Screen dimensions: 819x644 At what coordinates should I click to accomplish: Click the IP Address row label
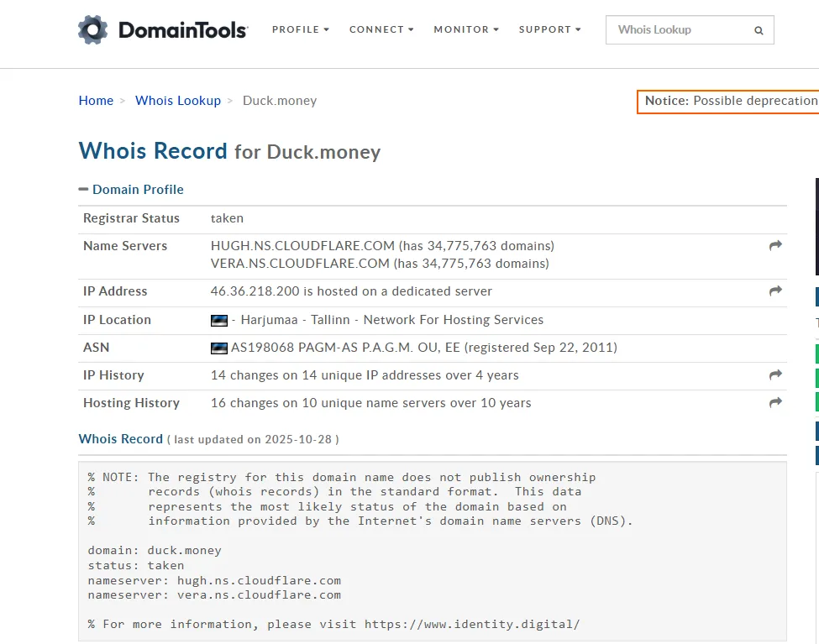(115, 291)
